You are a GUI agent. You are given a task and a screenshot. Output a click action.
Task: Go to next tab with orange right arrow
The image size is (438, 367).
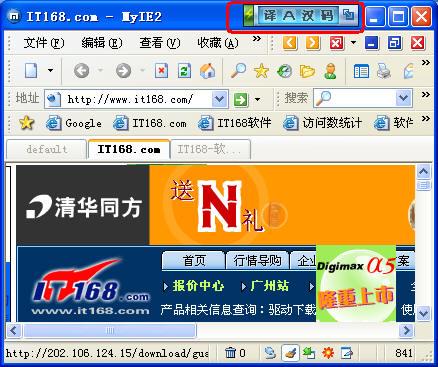(x=312, y=43)
